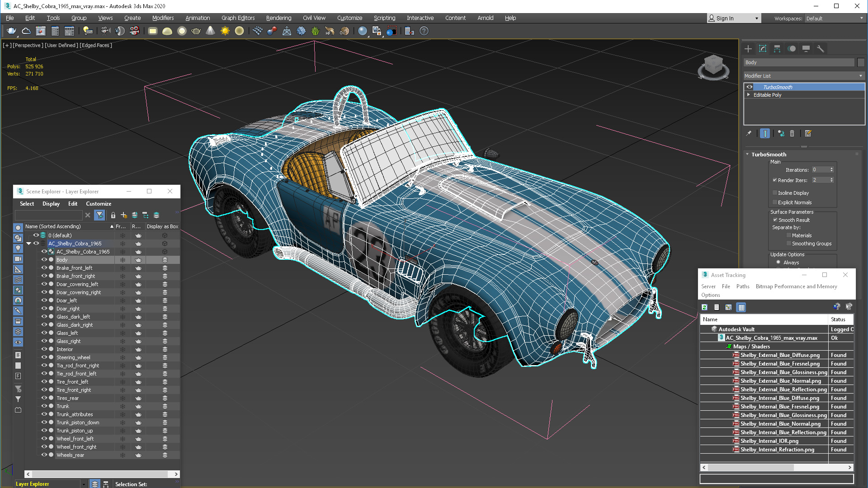
Task: Click Pin Stack icon below modifier stack
Action: [x=749, y=133]
